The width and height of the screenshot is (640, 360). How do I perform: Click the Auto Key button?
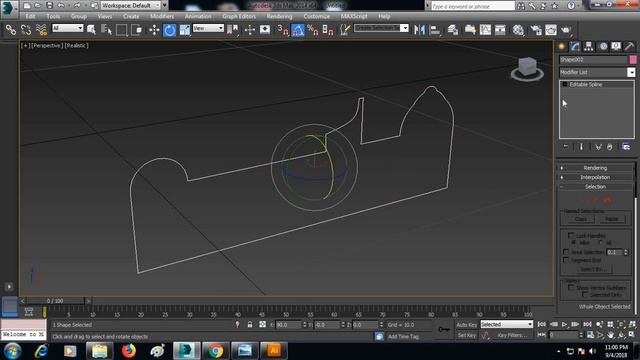467,324
